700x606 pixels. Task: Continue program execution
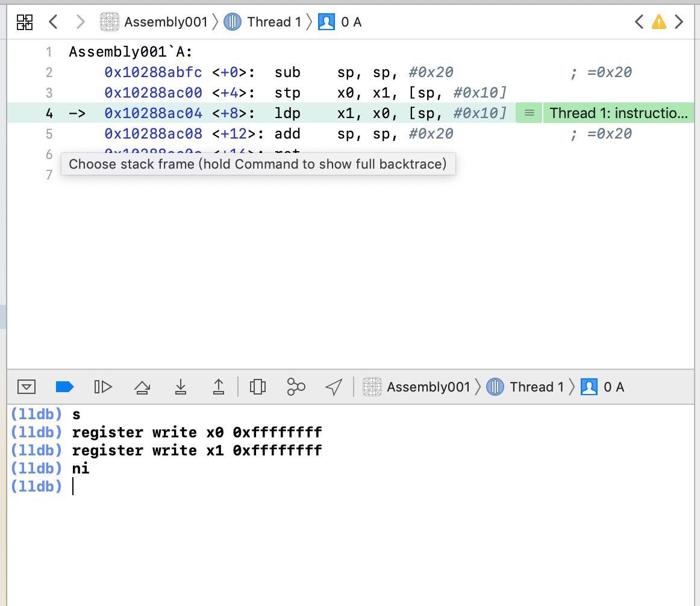pos(103,387)
